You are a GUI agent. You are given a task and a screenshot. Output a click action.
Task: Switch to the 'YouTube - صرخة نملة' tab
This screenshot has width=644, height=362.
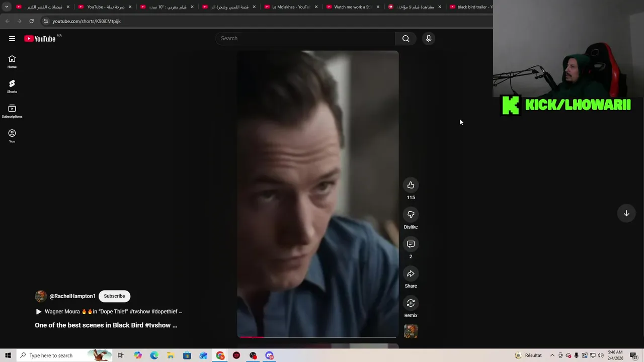point(106,7)
